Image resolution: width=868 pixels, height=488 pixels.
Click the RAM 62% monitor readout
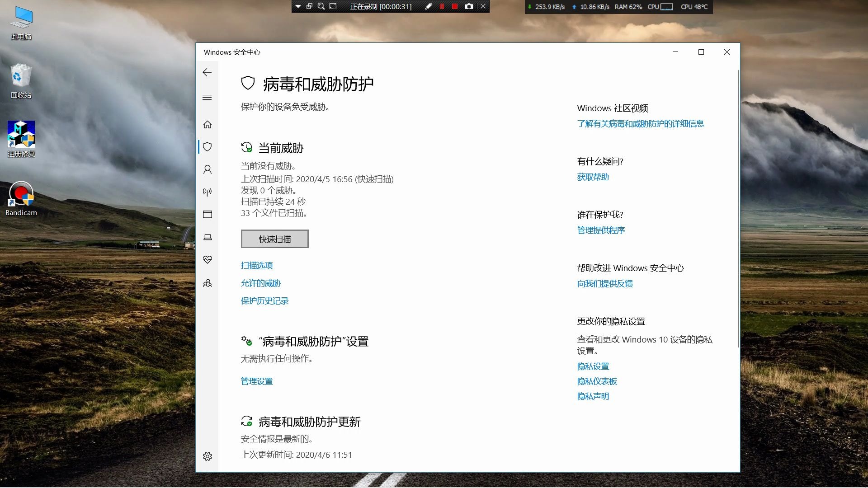[628, 7]
